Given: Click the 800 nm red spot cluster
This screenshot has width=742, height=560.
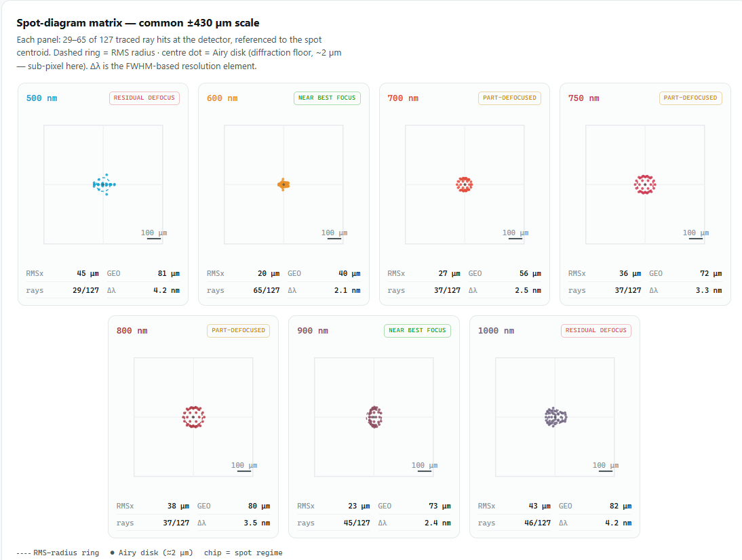Looking at the screenshot, I should coord(193,417).
